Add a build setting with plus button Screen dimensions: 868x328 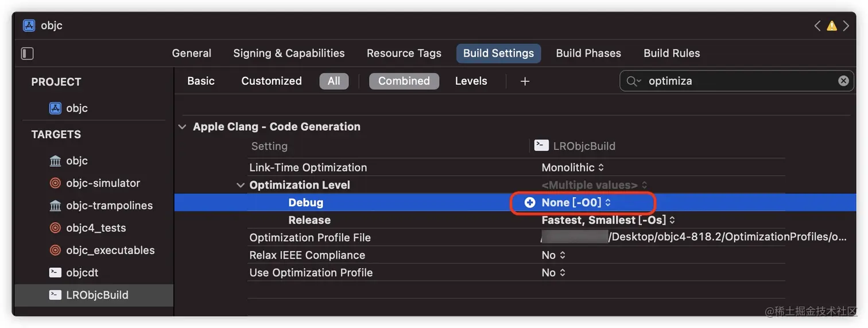click(x=524, y=81)
